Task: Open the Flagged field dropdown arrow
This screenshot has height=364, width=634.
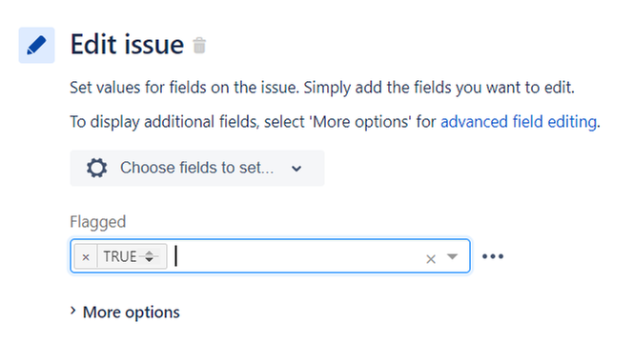Action: click(452, 256)
